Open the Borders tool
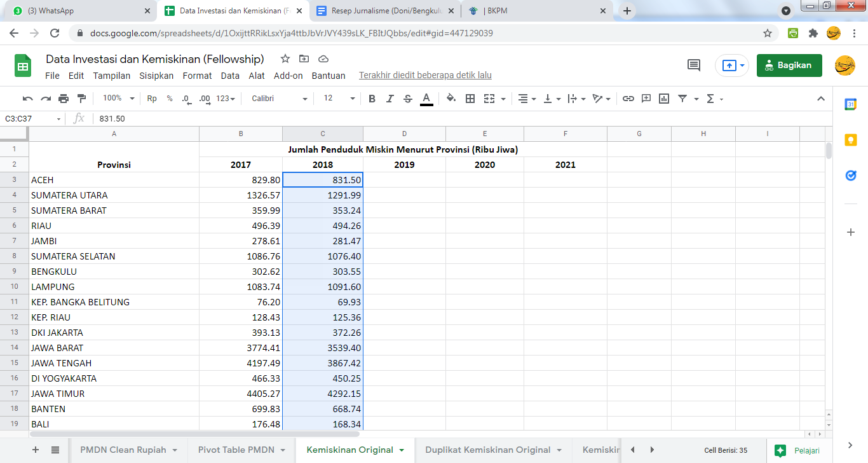 (x=470, y=99)
